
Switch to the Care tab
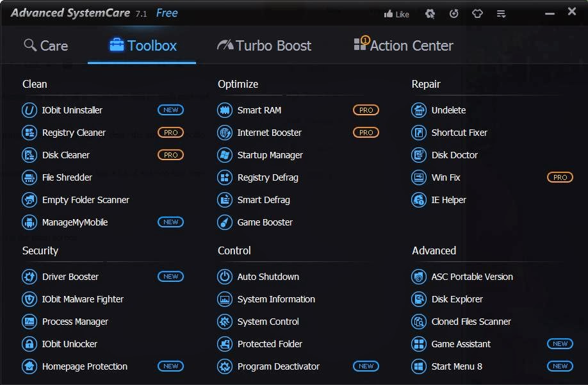[45, 45]
